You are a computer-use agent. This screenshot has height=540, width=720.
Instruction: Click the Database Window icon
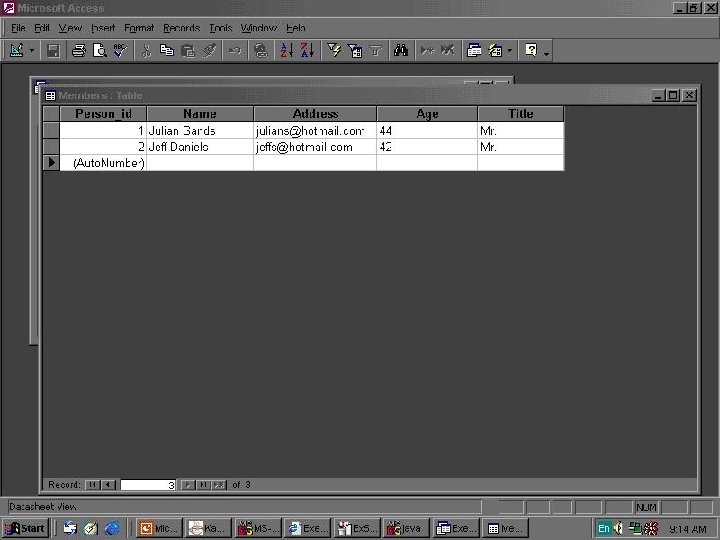pyautogui.click(x=474, y=50)
